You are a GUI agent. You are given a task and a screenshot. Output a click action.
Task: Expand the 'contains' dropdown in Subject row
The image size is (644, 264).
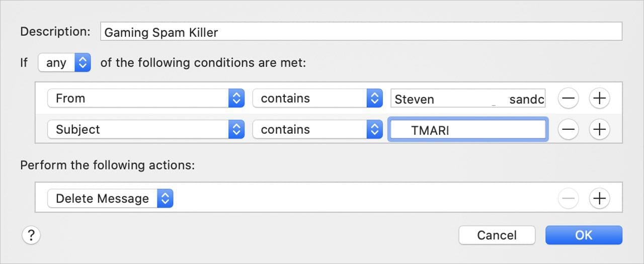(317, 130)
